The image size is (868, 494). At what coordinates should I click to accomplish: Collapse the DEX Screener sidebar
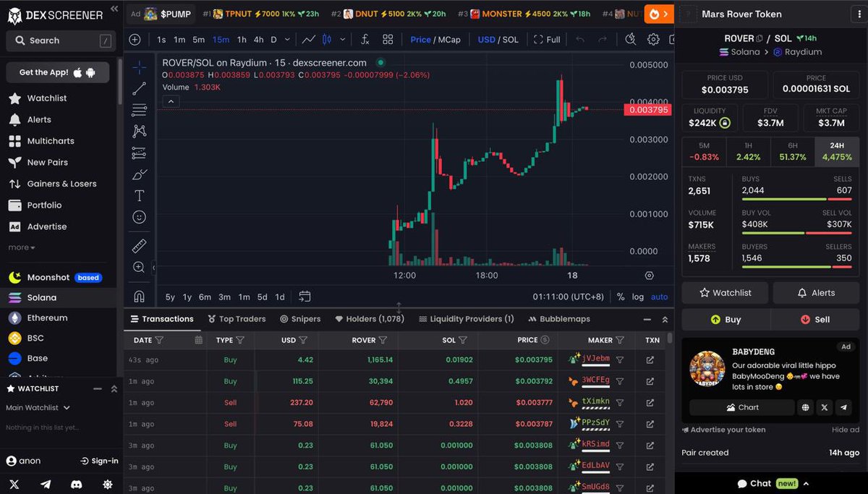click(114, 9)
